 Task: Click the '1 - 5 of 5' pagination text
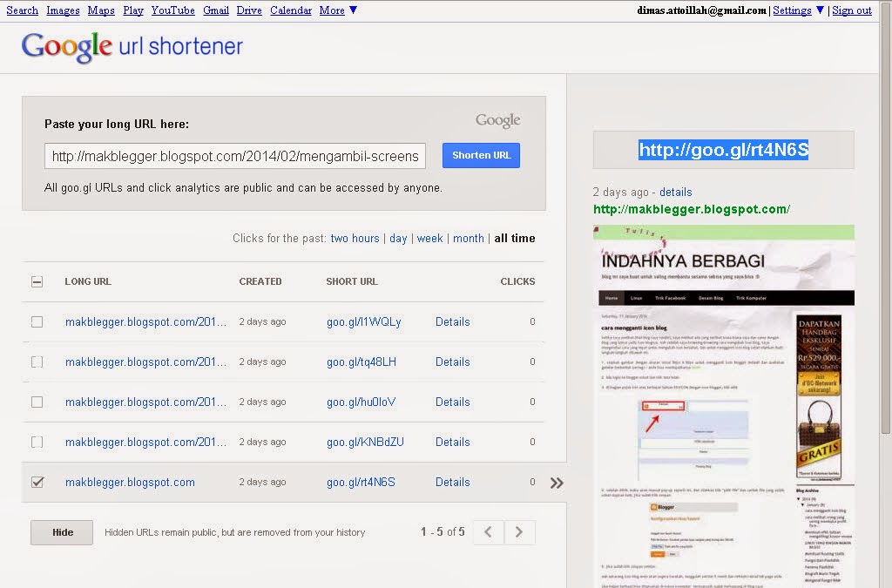tap(443, 531)
